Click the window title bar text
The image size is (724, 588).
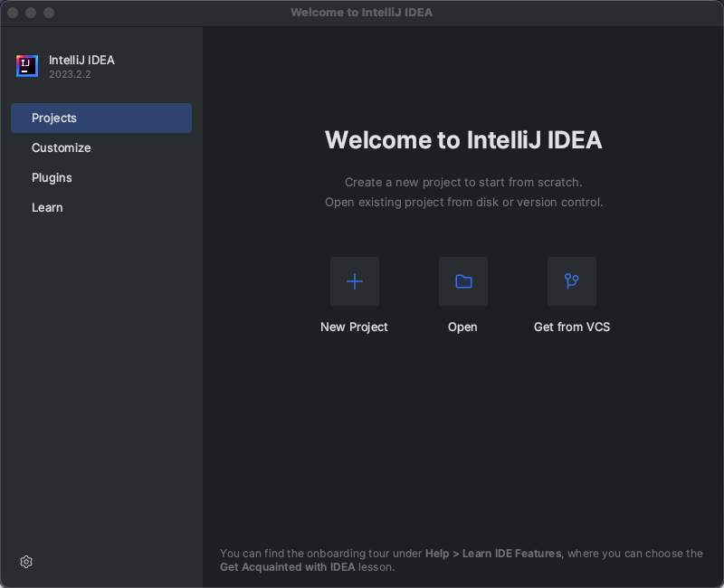[x=361, y=13]
